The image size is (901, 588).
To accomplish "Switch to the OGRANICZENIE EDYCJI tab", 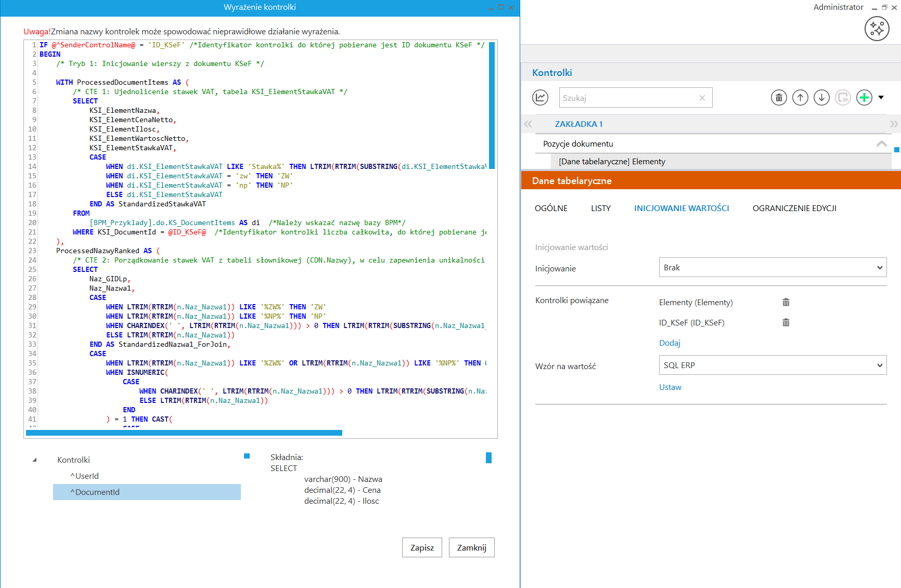I will pyautogui.click(x=794, y=208).
